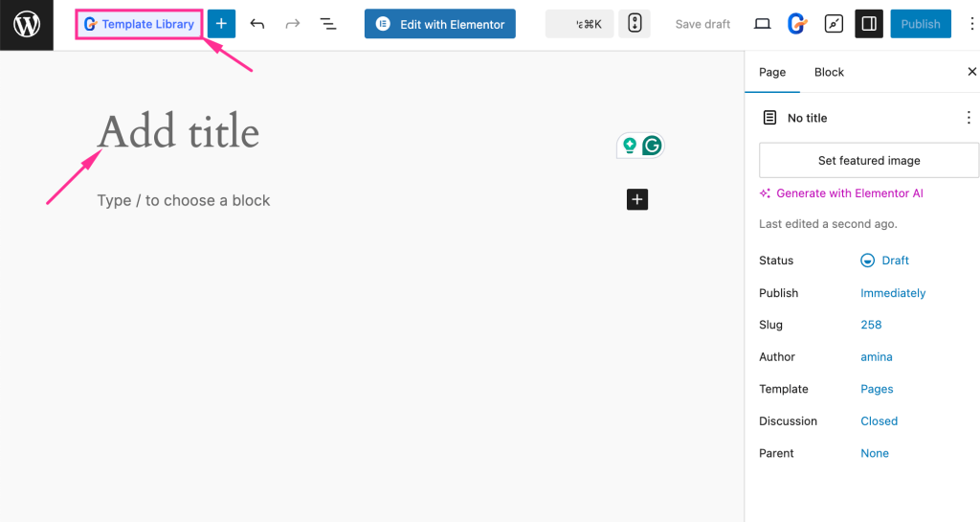This screenshot has height=522, width=980.
Task: Switch to the Block tab
Action: pyautogui.click(x=829, y=72)
